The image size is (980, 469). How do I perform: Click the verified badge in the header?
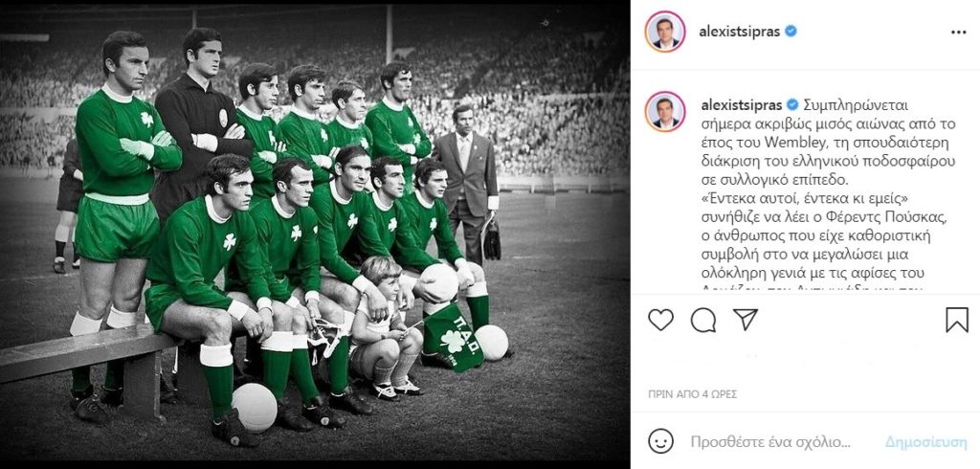pyautogui.click(x=791, y=32)
